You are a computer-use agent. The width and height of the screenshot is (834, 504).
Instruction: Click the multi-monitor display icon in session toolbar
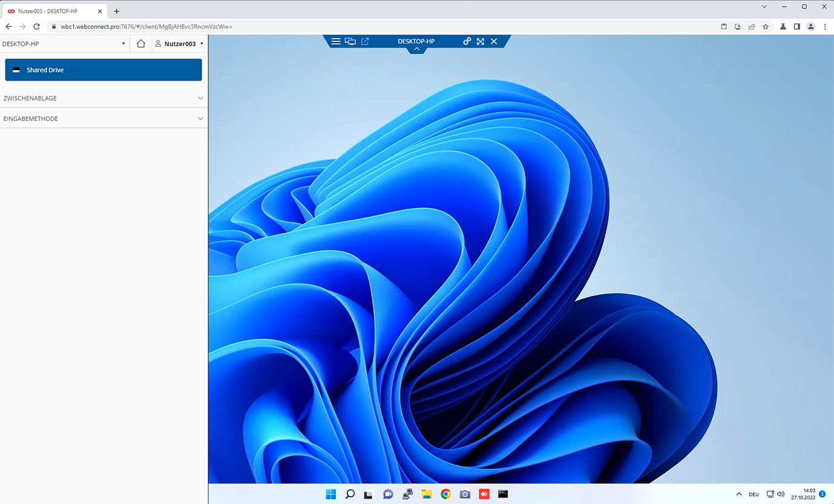350,41
